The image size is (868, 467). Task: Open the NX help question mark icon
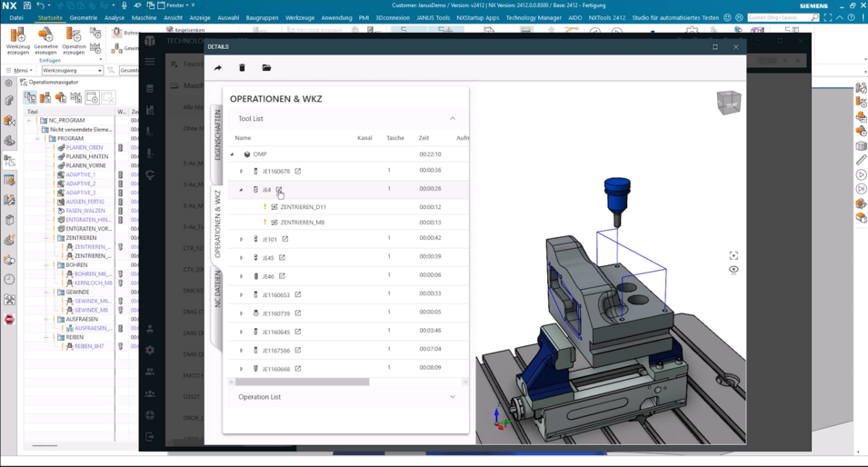pos(851,17)
